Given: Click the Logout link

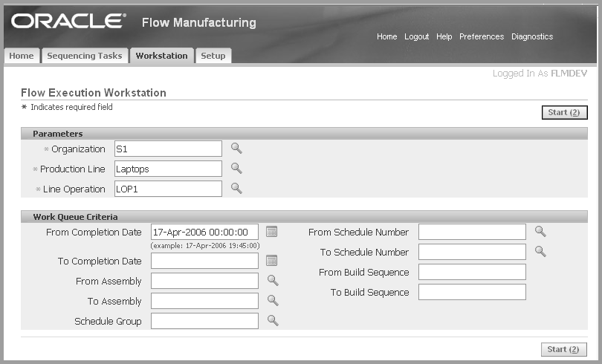Looking at the screenshot, I should click(416, 36).
